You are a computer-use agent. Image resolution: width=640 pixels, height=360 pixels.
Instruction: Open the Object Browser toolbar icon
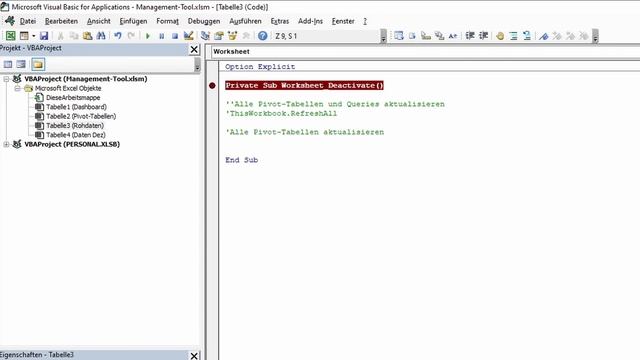coord(232,36)
